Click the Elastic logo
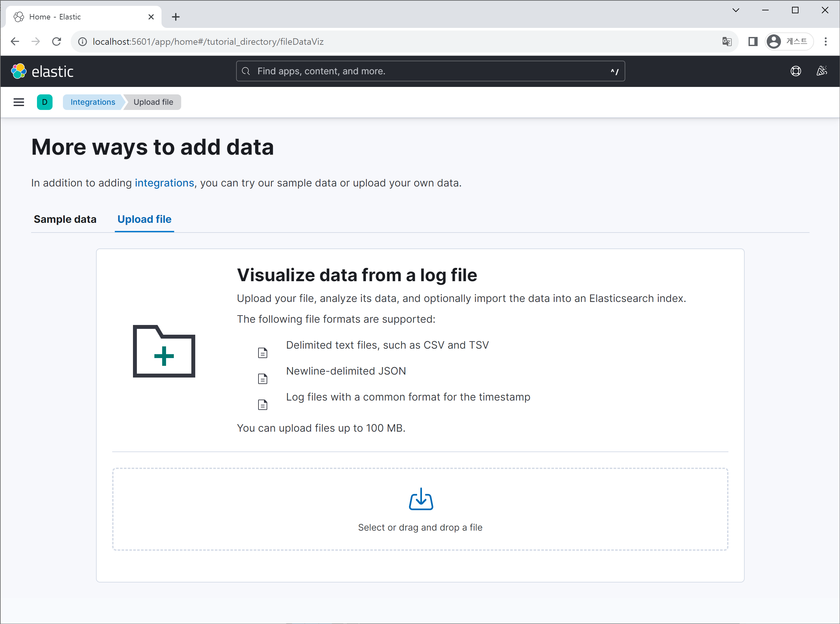This screenshot has width=840, height=624. click(42, 71)
